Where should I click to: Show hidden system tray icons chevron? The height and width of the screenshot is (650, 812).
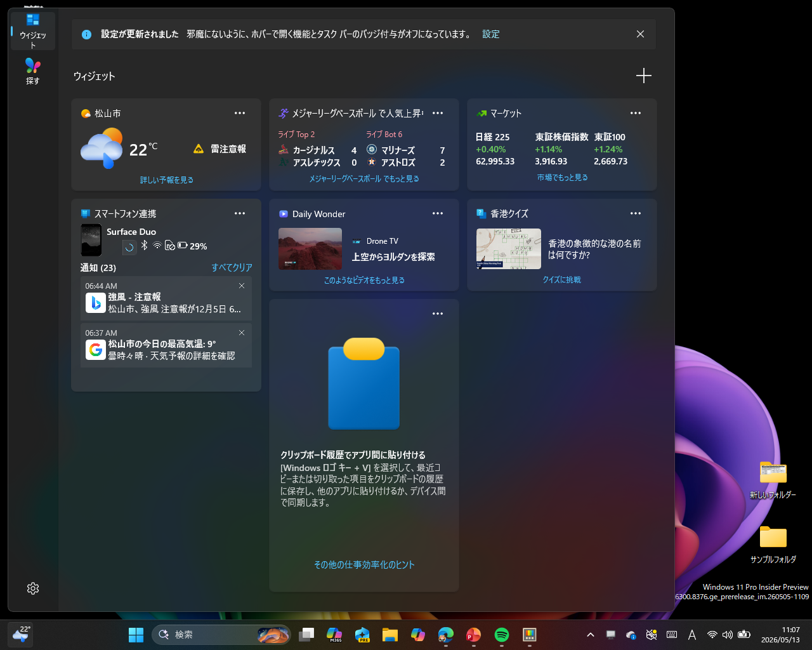pos(590,635)
